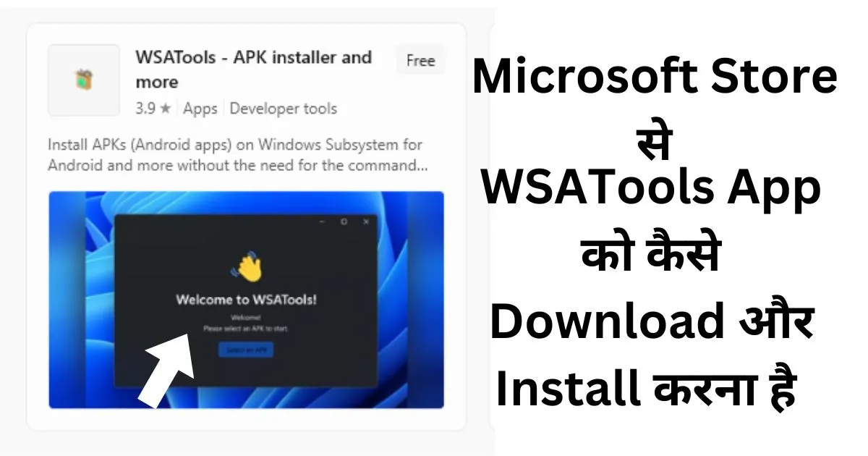Click the blue Select an APK button
868x456 pixels.
point(246,350)
